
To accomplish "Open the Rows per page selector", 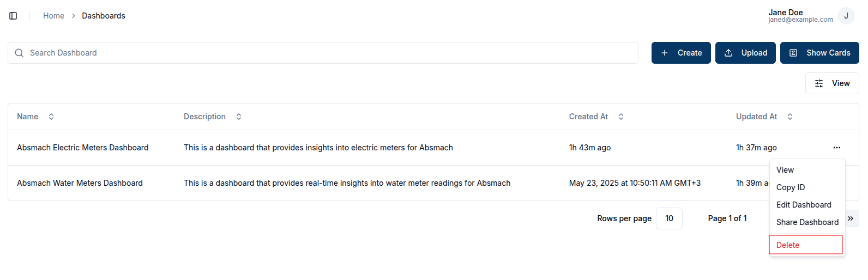I will click(669, 218).
